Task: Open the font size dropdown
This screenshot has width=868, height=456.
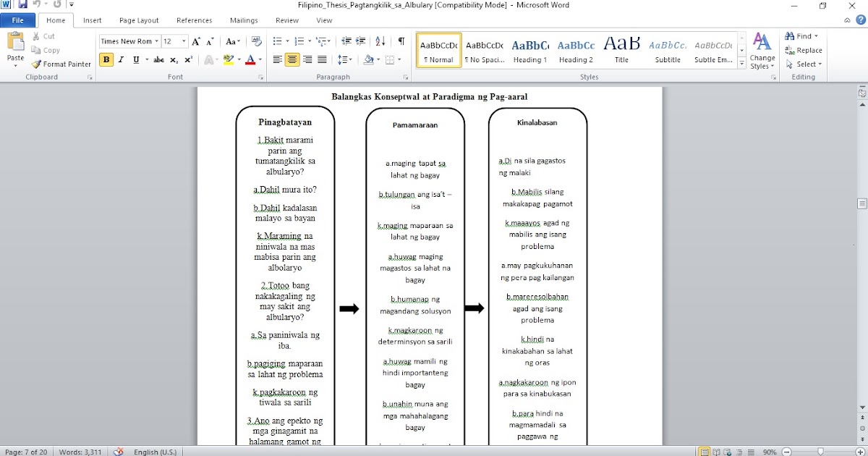Action: click(x=184, y=41)
